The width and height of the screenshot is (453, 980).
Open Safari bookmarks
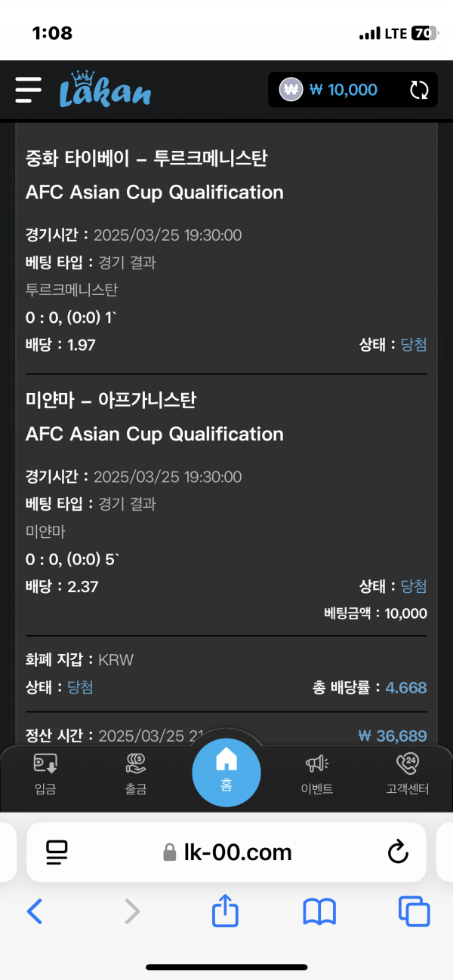click(x=319, y=912)
